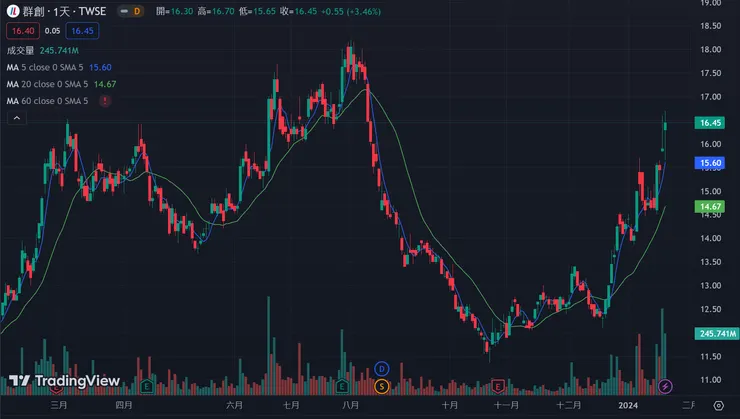This screenshot has height=419, width=740.
Task: Click the 開=16.30 open value in header
Action: [175, 11]
